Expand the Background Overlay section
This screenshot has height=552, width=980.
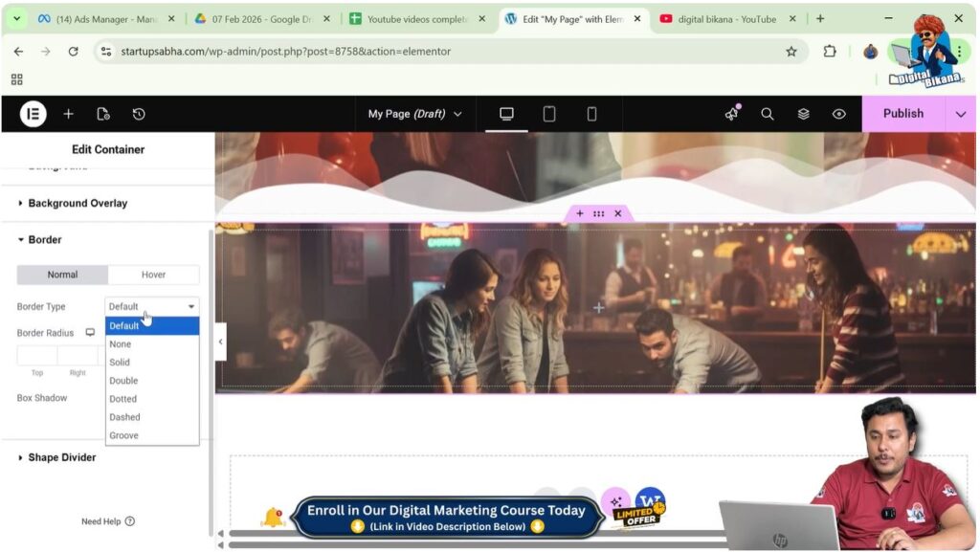tap(77, 203)
